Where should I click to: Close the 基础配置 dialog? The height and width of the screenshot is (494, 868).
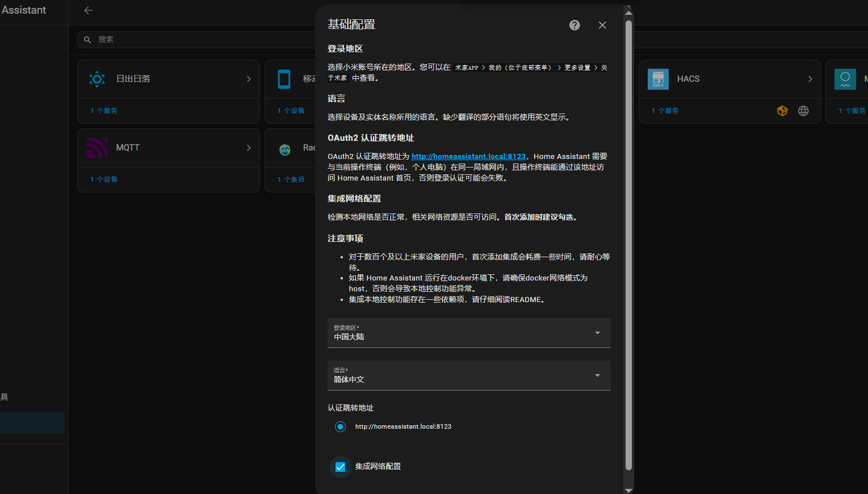point(602,25)
